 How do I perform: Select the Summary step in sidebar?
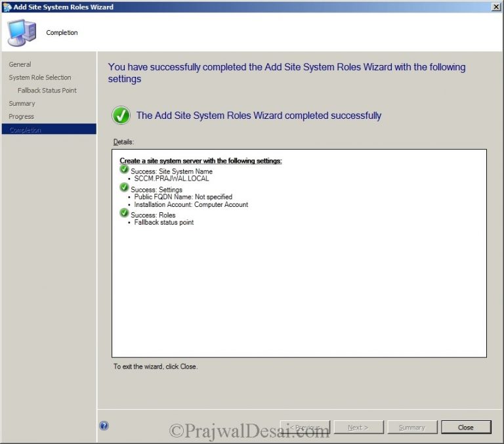22,104
